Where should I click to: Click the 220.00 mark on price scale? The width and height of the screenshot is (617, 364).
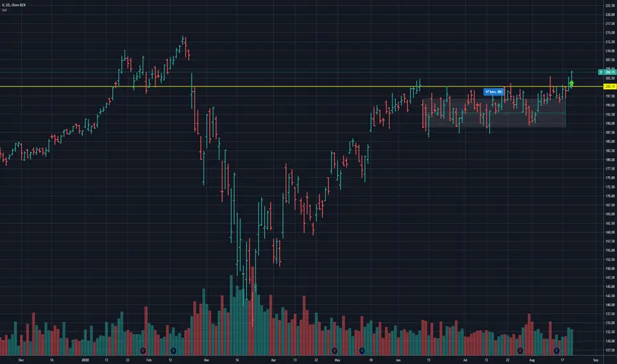click(610, 15)
